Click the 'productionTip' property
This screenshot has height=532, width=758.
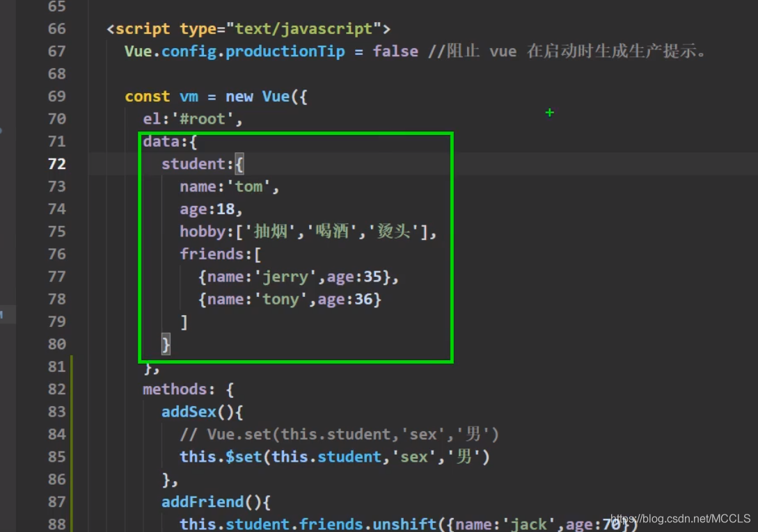coord(285,51)
